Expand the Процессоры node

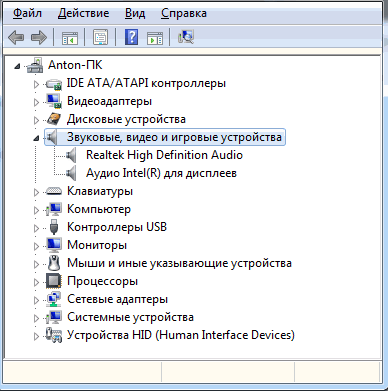(36, 282)
